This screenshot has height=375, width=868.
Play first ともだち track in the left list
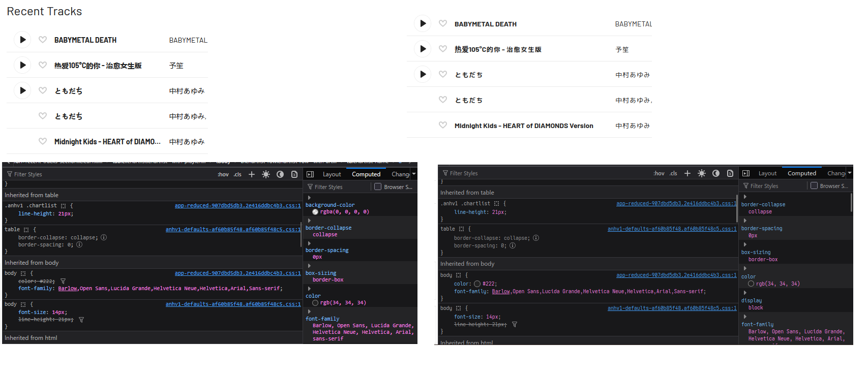tap(22, 90)
